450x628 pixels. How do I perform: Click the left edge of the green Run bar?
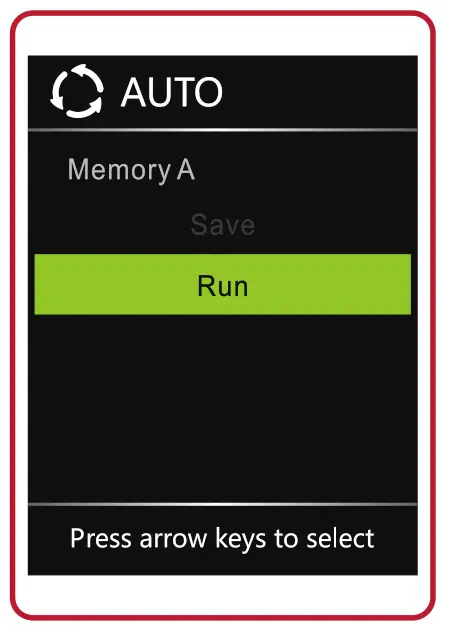pos(37,284)
